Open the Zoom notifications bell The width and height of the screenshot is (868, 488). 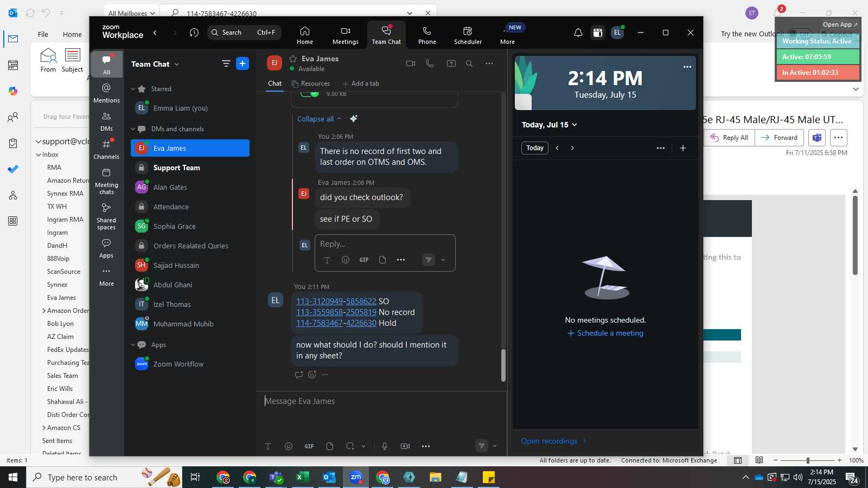(x=578, y=33)
